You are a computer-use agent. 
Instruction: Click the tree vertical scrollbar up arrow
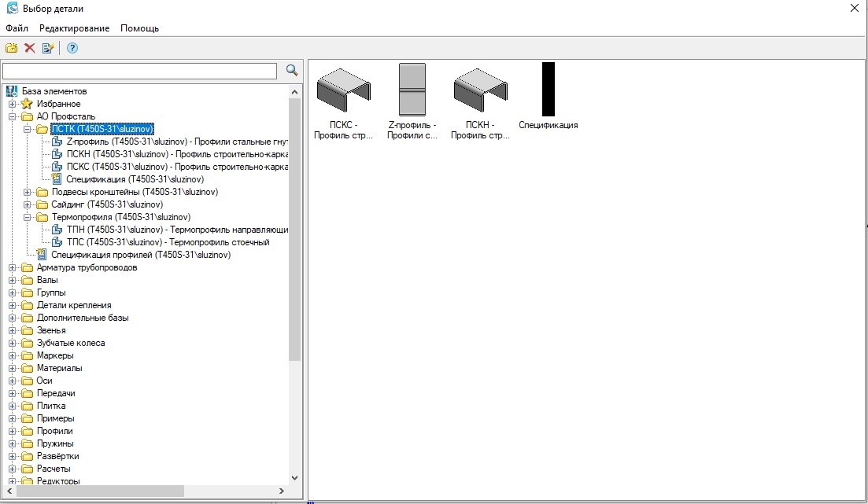(x=294, y=92)
